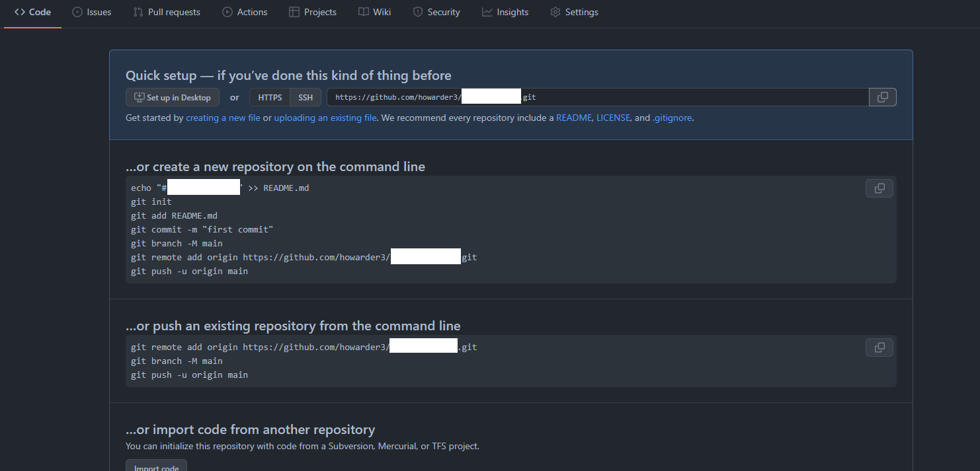This screenshot has width=980, height=471.
Task: View the Security tab
Action: 436,12
